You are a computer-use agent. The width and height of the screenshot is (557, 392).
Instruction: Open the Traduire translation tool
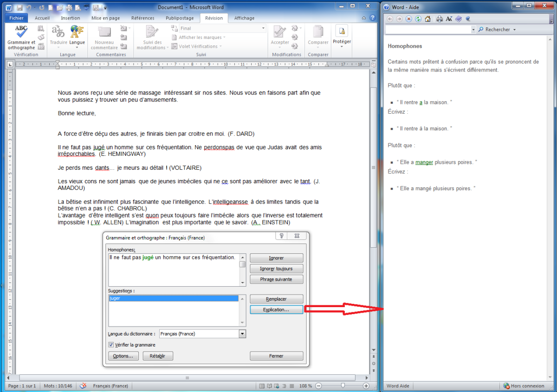58,37
